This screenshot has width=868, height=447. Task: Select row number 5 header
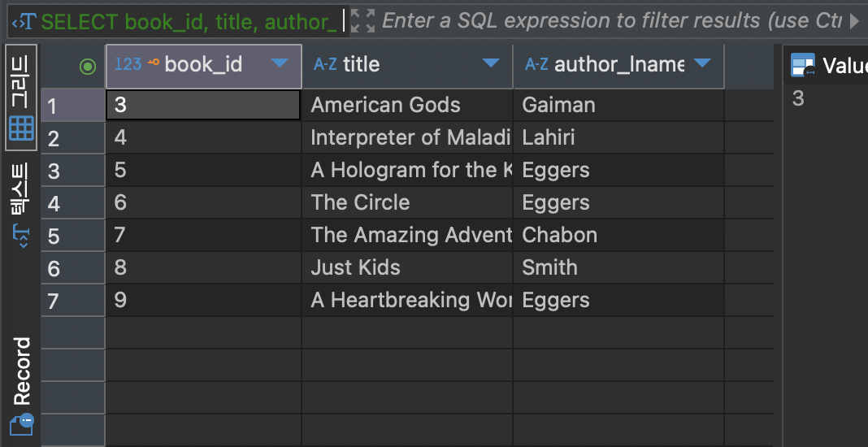[x=72, y=236]
